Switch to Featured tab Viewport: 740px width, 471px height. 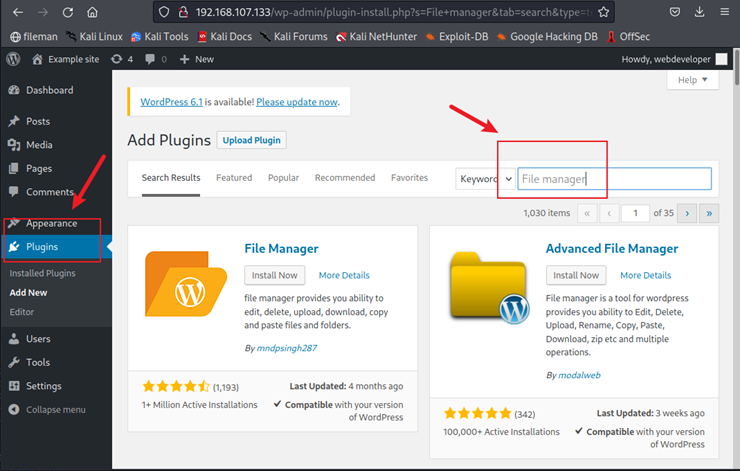(234, 178)
